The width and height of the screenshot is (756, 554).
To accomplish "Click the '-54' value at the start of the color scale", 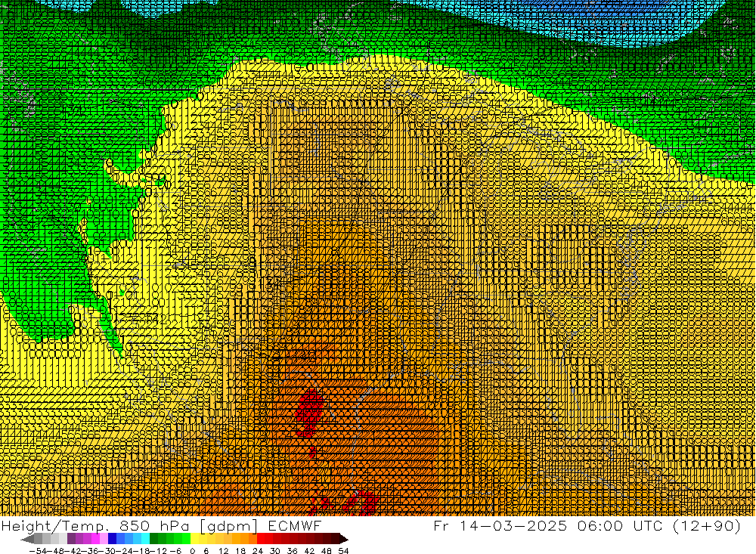I will click(x=38, y=551).
